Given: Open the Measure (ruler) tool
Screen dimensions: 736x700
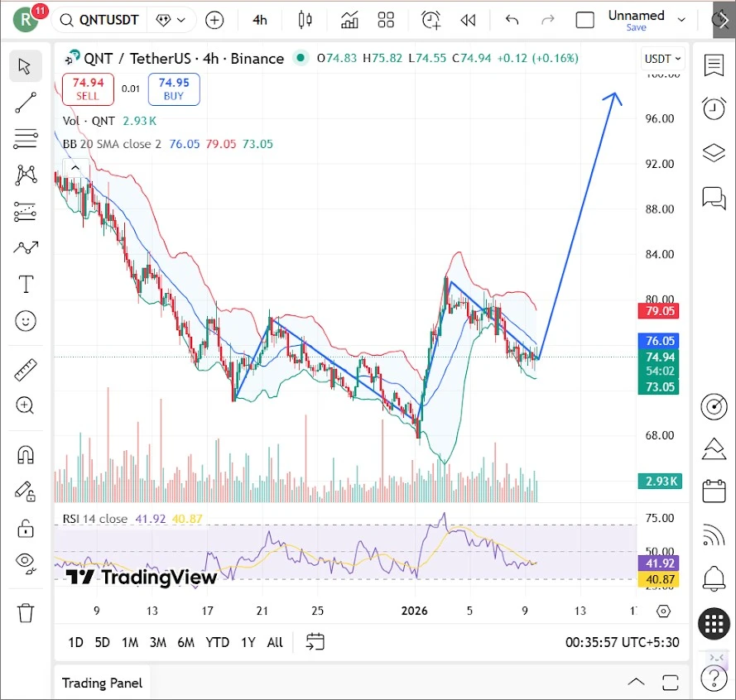Looking at the screenshot, I should click(26, 370).
